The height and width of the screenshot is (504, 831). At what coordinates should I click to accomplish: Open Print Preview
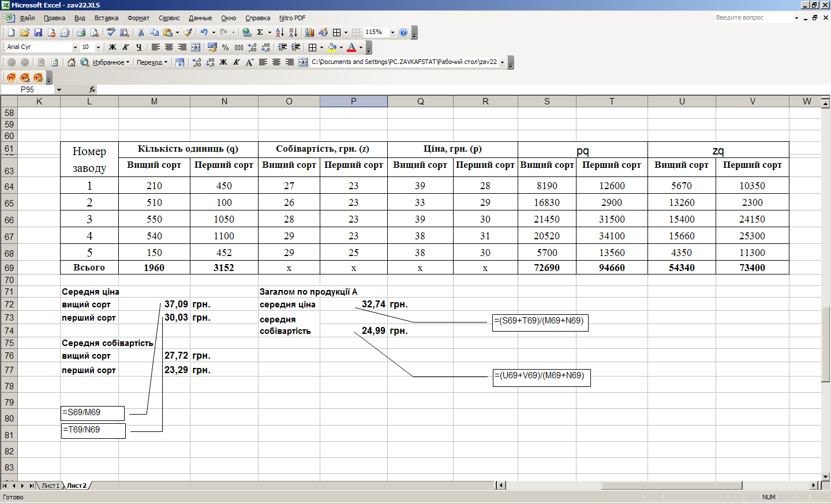[x=94, y=32]
